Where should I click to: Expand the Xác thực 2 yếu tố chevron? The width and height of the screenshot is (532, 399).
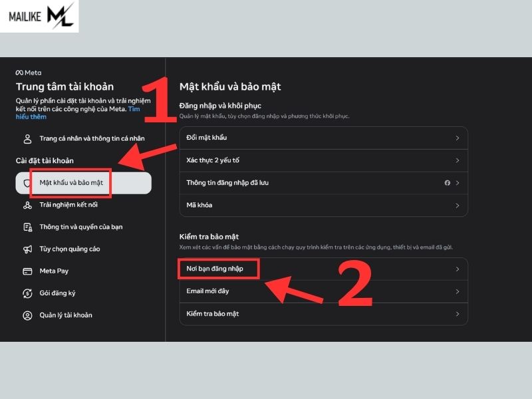click(458, 160)
